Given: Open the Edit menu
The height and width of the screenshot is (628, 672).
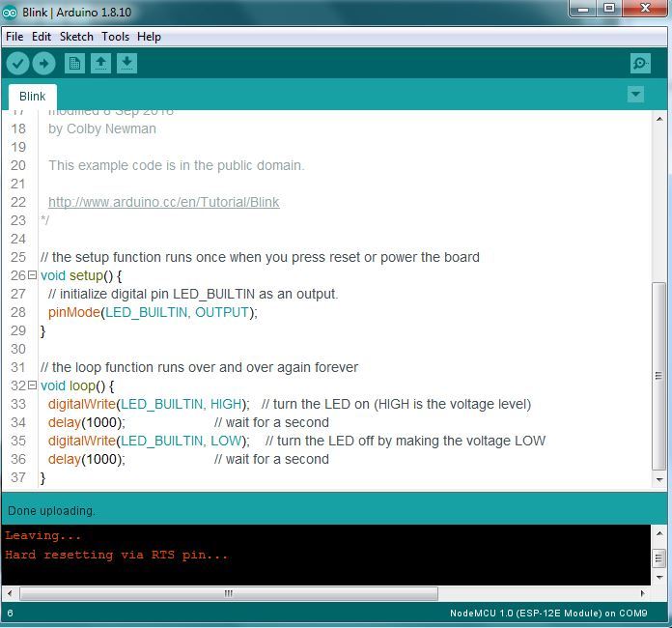Looking at the screenshot, I should [x=42, y=37].
